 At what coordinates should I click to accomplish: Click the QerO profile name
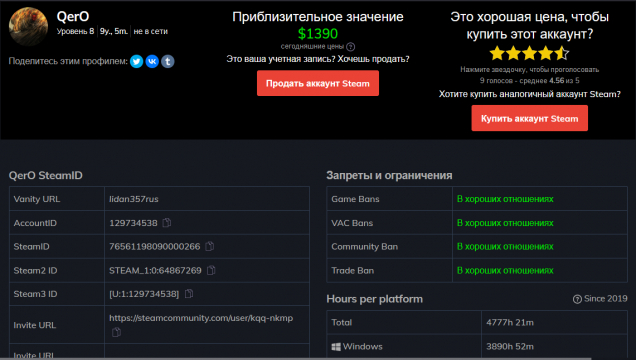coord(73,17)
